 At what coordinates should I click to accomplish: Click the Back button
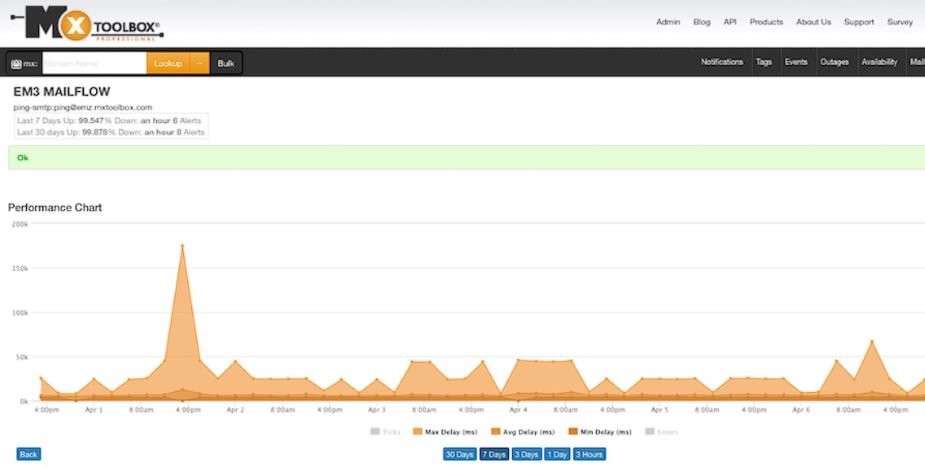28,454
